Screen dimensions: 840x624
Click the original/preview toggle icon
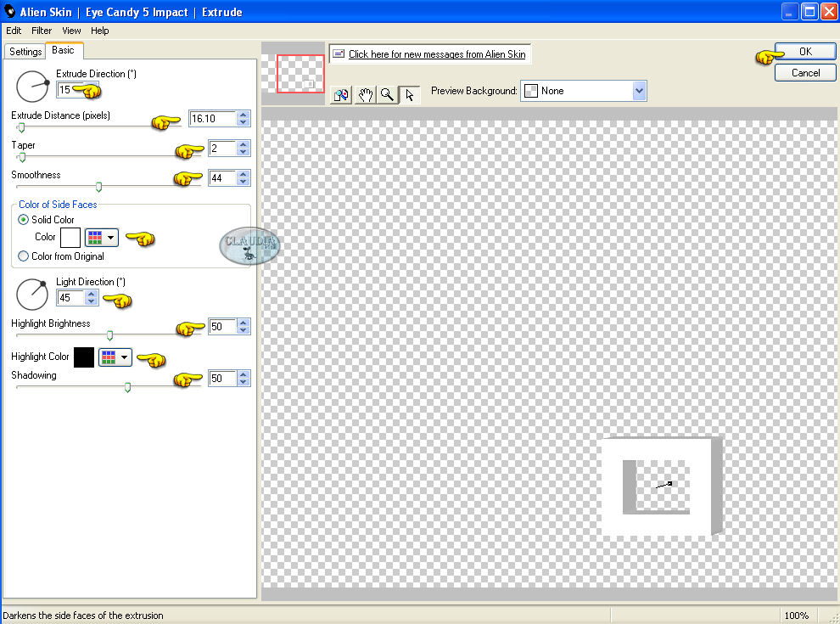point(341,95)
